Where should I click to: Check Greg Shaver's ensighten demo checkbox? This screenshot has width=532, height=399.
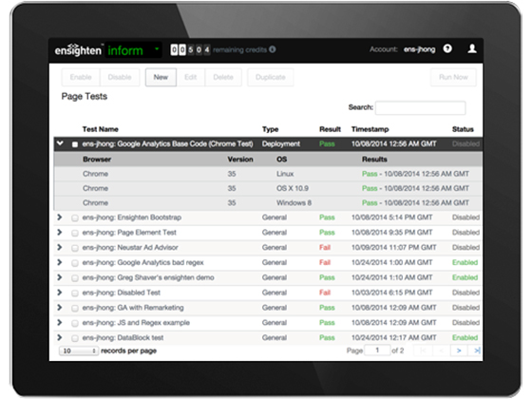click(75, 278)
